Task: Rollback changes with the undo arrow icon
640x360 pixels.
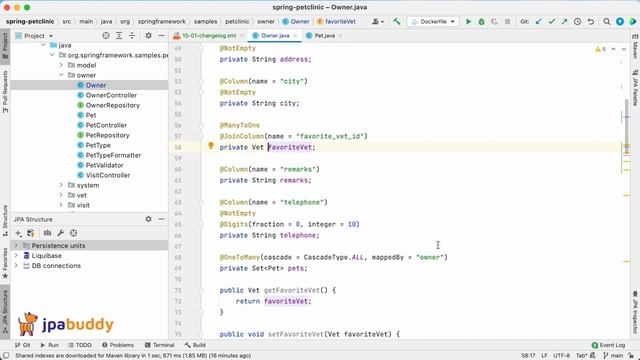Action: click(x=591, y=21)
